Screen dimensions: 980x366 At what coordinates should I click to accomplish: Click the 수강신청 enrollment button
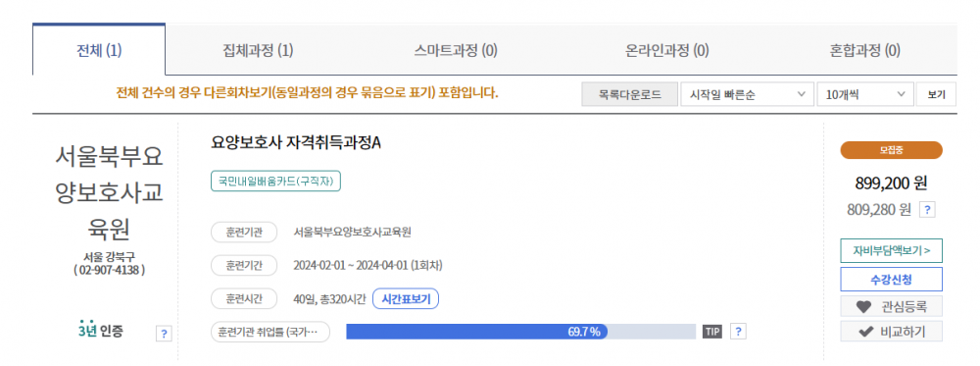pyautogui.click(x=891, y=279)
